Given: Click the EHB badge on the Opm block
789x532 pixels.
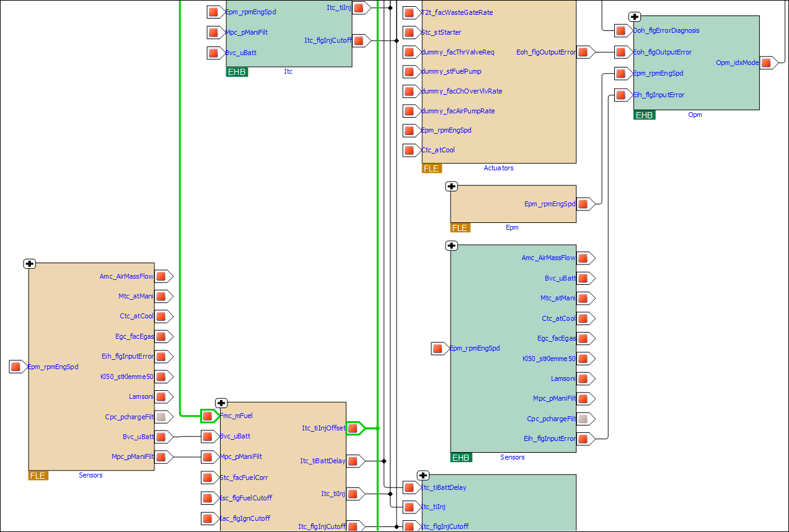Looking at the screenshot, I should tap(644, 115).
